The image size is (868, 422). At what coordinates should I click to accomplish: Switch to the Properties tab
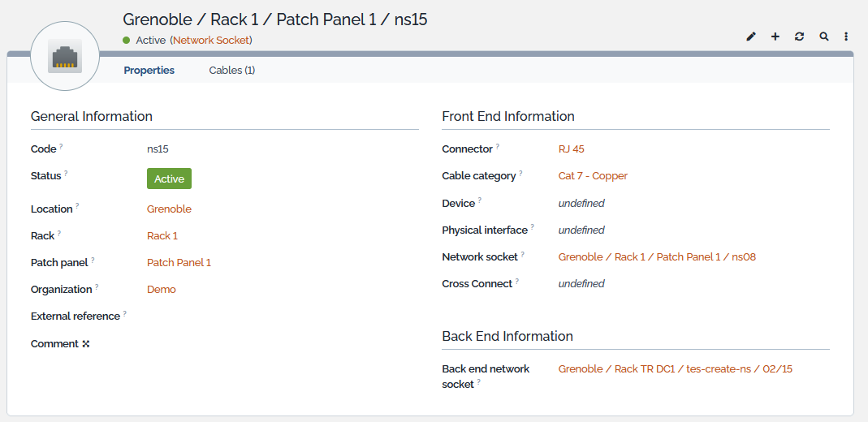(149, 71)
